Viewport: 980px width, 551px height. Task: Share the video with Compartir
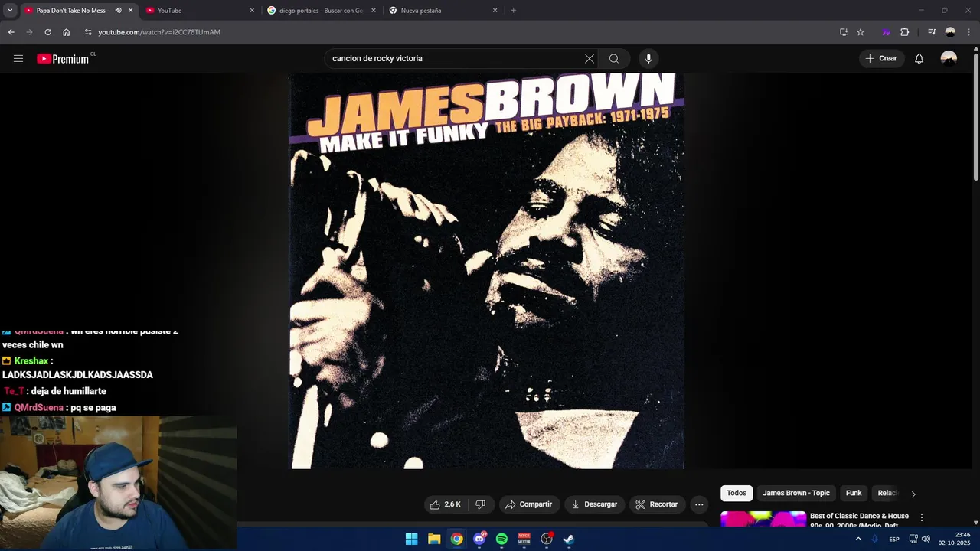pyautogui.click(x=529, y=504)
